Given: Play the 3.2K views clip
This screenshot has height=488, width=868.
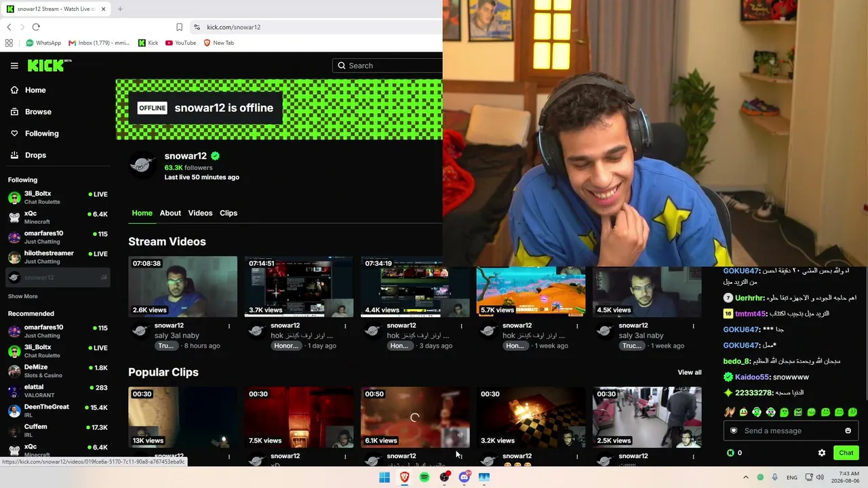Looking at the screenshot, I should click(x=531, y=418).
